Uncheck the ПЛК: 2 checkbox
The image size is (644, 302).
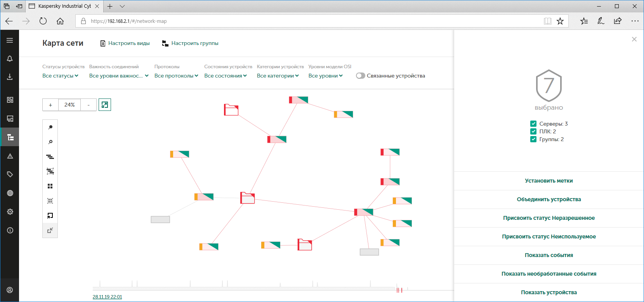[533, 131]
